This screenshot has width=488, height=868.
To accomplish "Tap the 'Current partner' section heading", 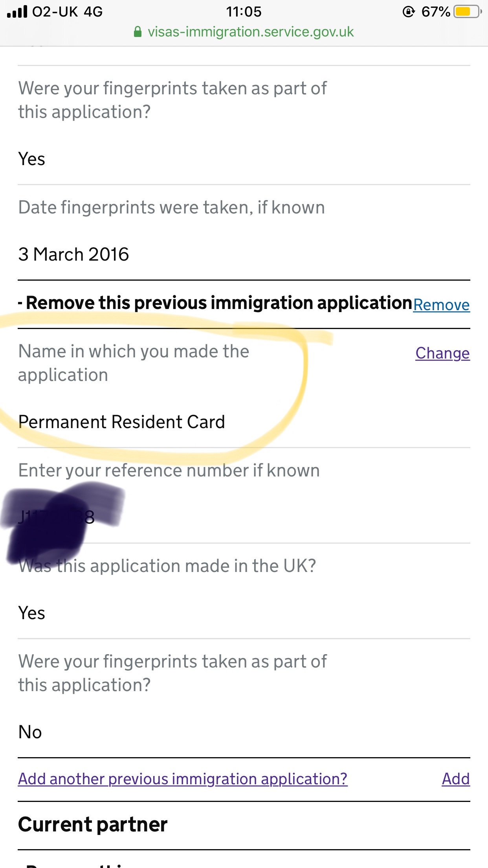I will click(93, 824).
